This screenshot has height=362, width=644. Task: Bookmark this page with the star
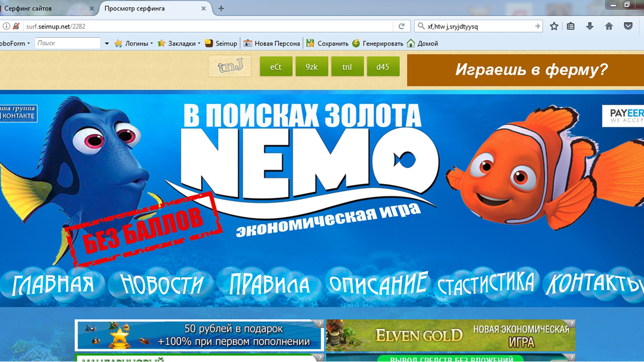tap(554, 26)
